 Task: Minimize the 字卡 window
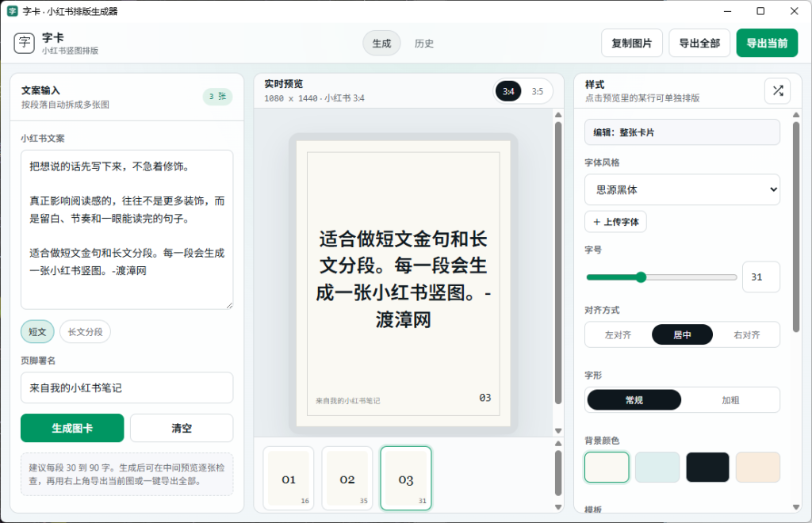coord(727,11)
